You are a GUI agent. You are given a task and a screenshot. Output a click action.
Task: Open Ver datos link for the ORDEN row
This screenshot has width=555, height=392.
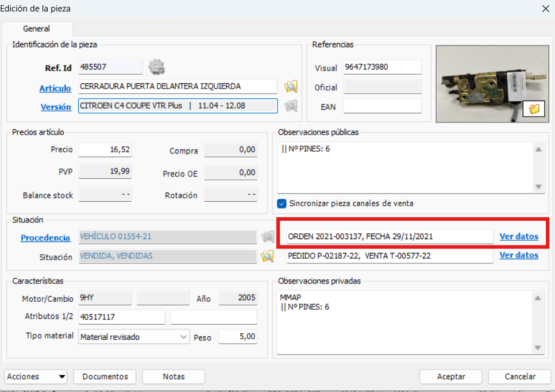pyautogui.click(x=519, y=236)
